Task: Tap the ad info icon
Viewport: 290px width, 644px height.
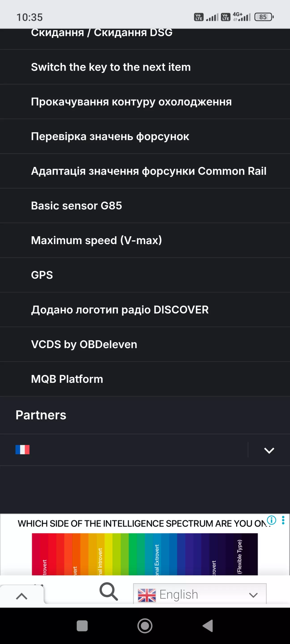Action: (x=271, y=520)
